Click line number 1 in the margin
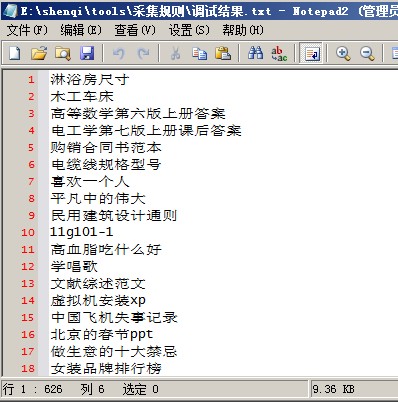Image resolution: width=398 pixels, height=402 pixels. coord(31,80)
